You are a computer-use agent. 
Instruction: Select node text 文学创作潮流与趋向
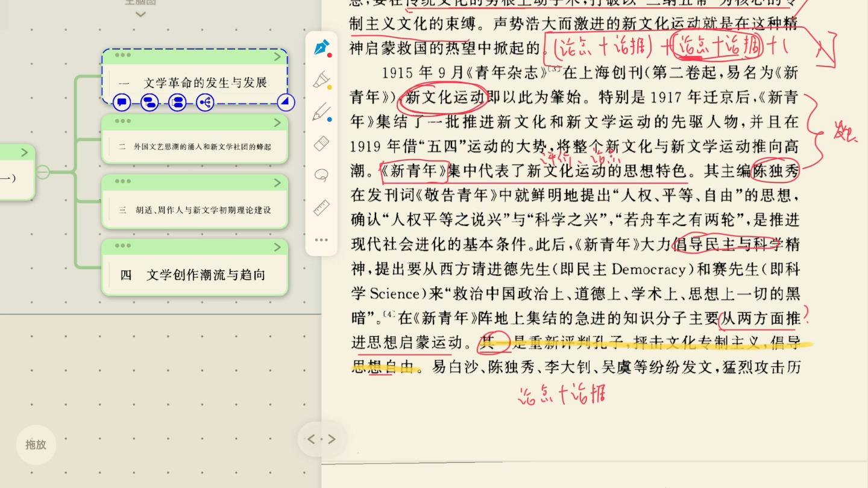[206, 275]
